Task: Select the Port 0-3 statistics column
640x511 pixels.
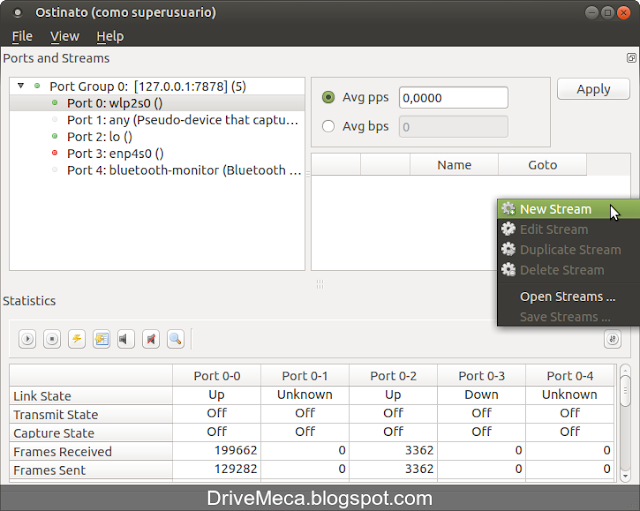Action: (x=482, y=375)
